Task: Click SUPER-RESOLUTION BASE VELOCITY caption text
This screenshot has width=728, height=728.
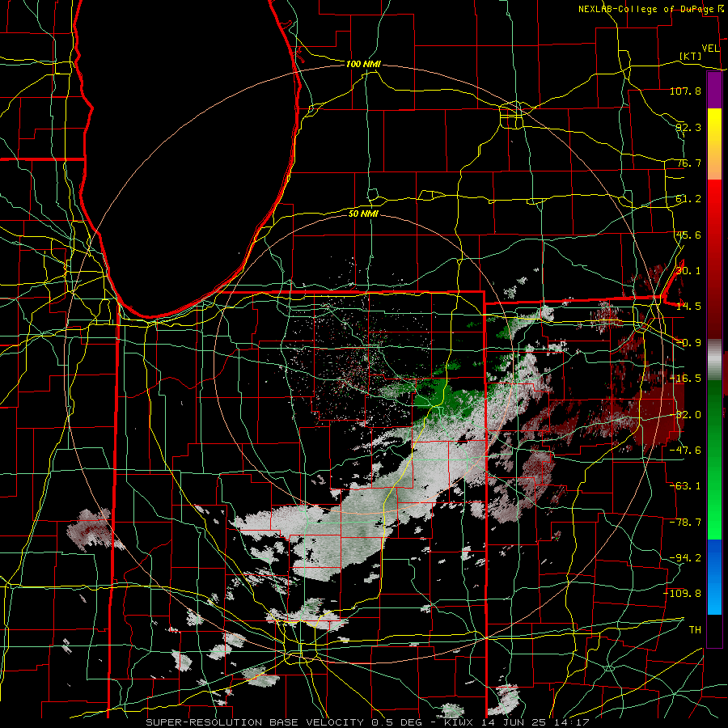Action: click(256, 722)
